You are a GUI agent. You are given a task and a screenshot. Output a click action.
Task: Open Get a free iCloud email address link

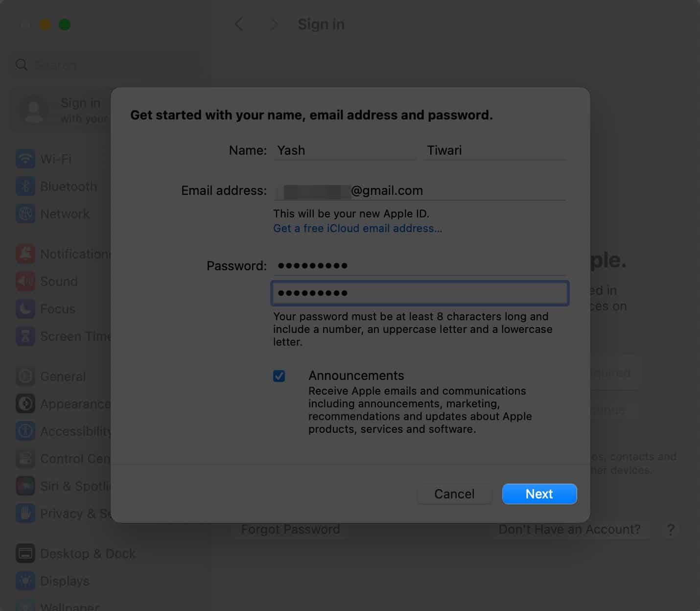click(357, 228)
